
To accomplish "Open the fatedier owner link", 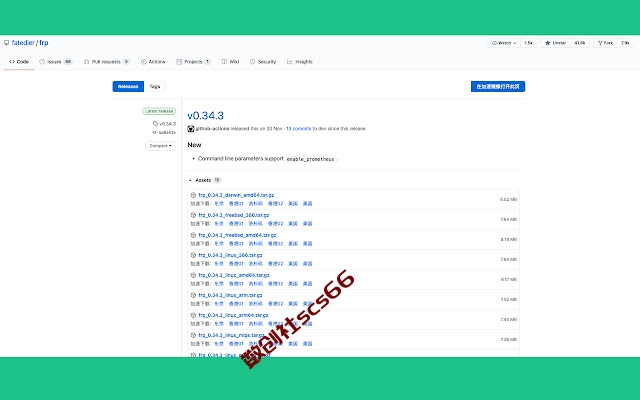I will tap(23, 42).
